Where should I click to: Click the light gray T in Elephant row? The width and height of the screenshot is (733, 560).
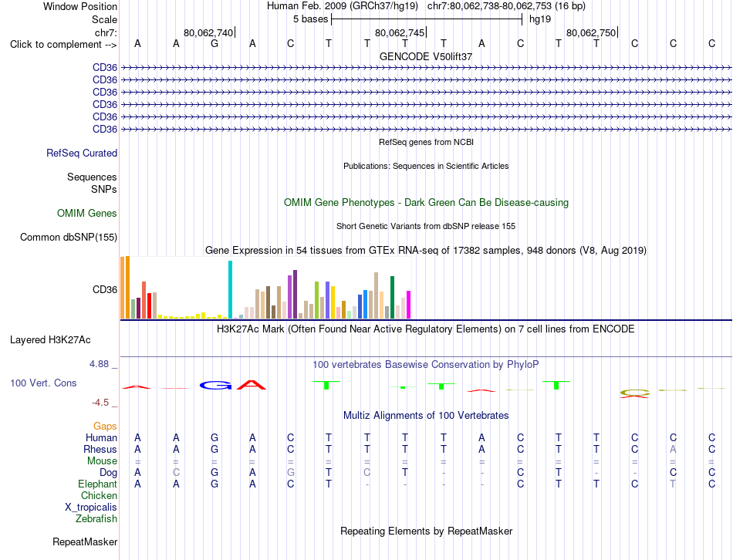673,484
